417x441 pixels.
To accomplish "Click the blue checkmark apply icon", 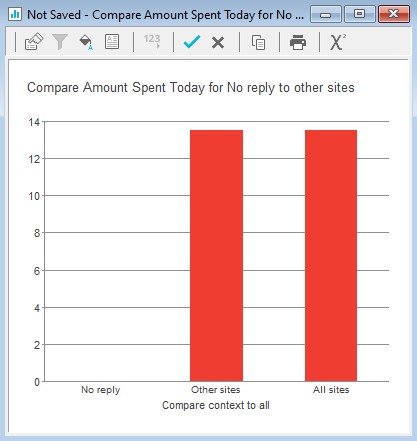I will [192, 42].
